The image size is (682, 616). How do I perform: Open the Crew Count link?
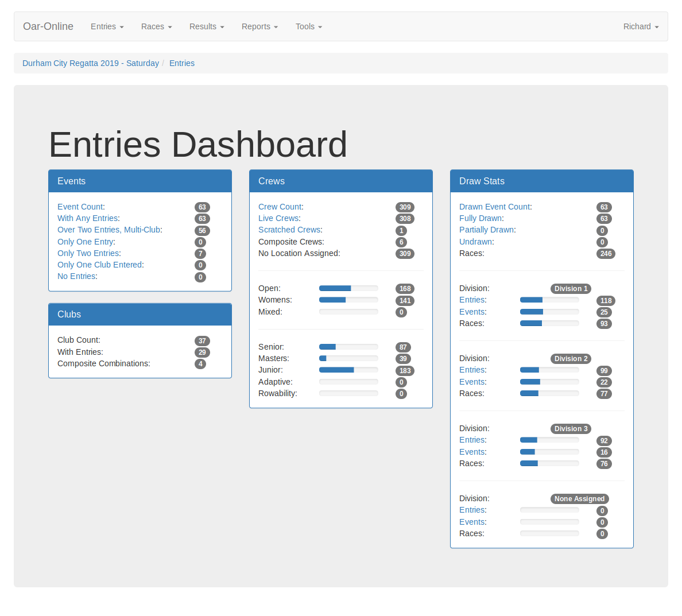(x=280, y=207)
